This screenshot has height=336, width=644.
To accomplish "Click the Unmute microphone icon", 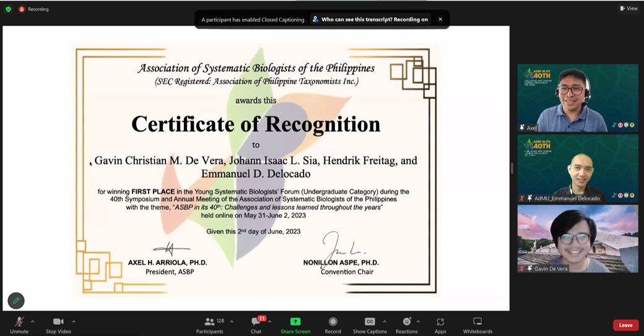I will 19,322.
